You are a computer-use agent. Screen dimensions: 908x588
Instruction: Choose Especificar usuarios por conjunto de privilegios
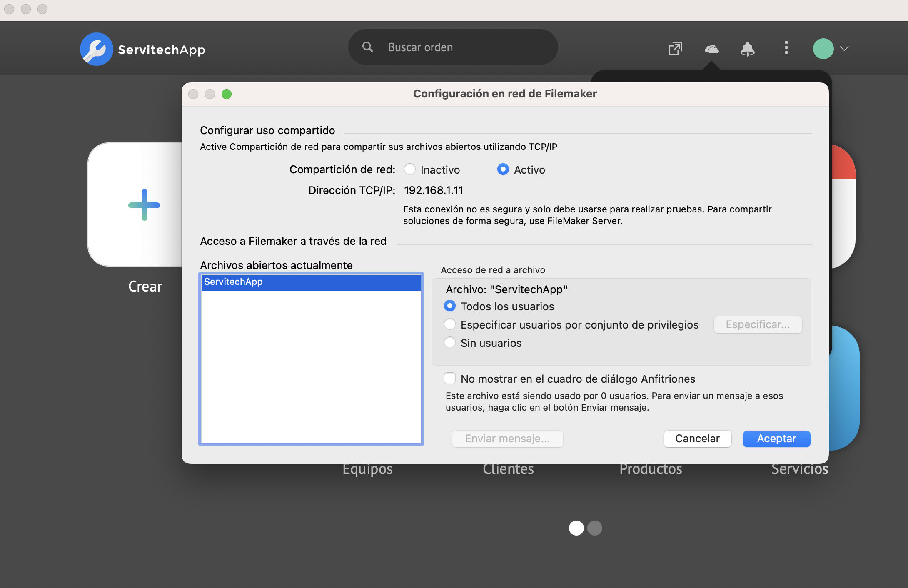(x=450, y=324)
